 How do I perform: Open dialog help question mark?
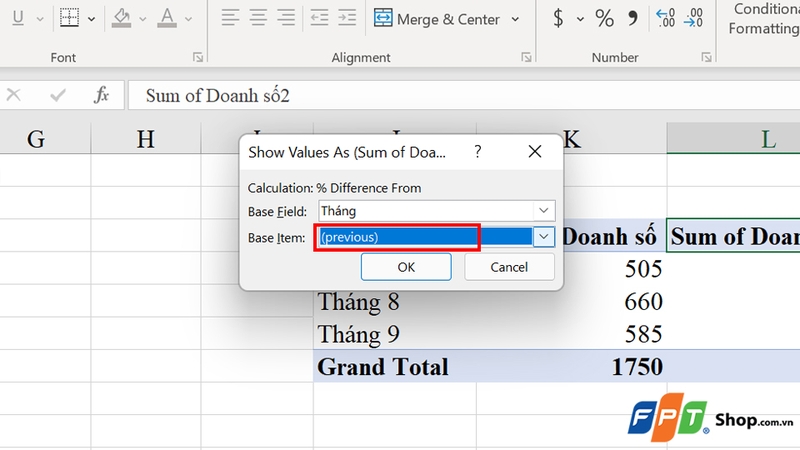478,152
